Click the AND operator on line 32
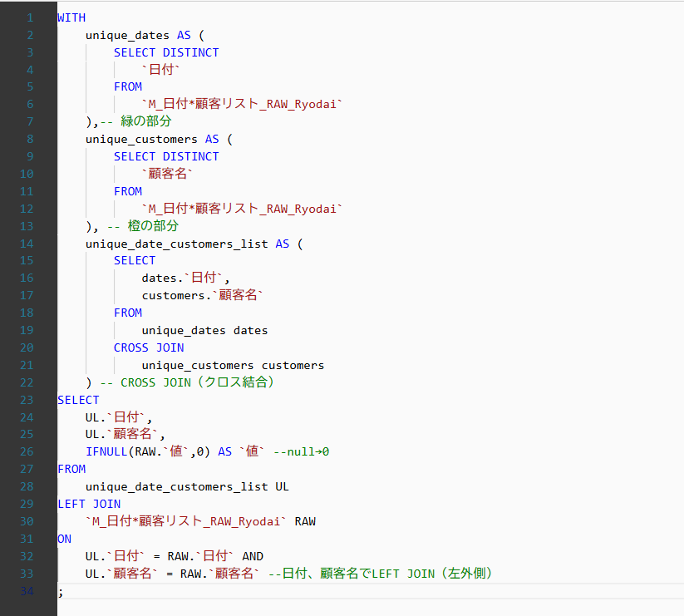The height and width of the screenshot is (616, 684). pyautogui.click(x=253, y=556)
